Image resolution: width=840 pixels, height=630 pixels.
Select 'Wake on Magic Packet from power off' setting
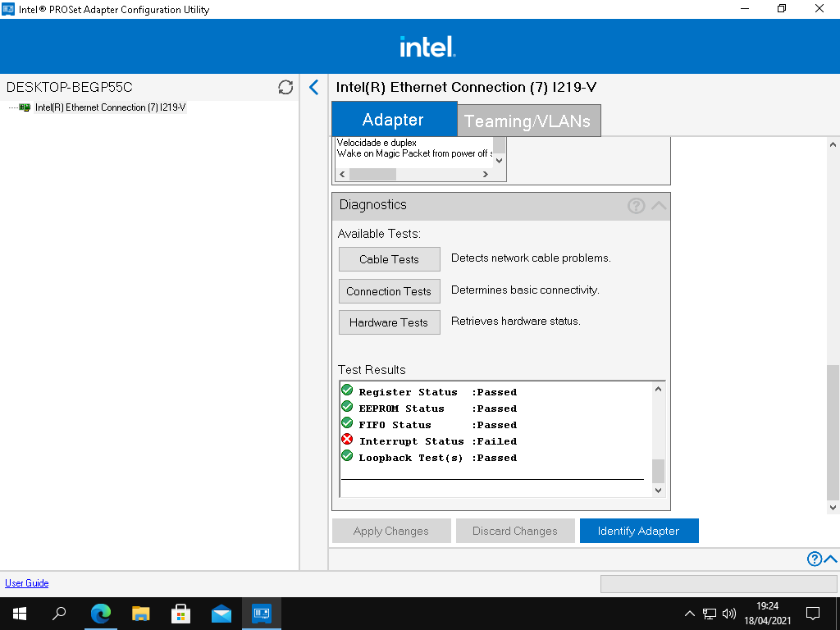pyautogui.click(x=414, y=153)
